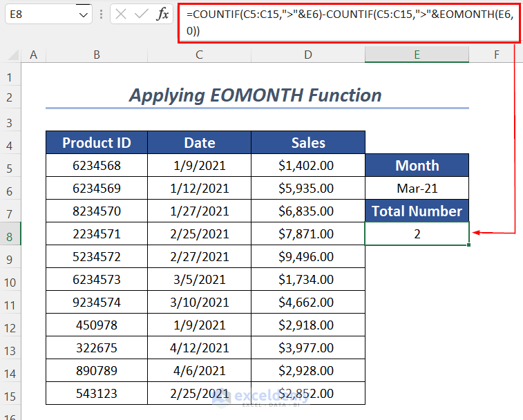Viewport: 523px width, 420px height.
Task: Click the Sales header cell
Action: [307, 143]
